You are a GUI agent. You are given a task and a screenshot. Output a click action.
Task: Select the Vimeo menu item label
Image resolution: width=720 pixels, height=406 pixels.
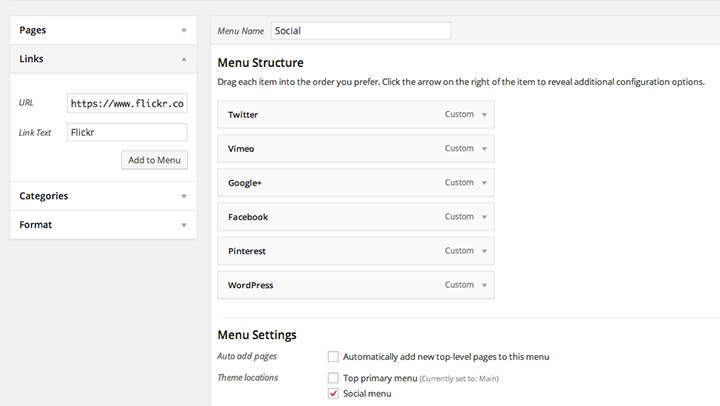(241, 149)
